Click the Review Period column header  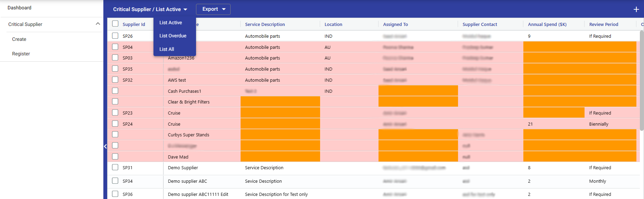[604, 24]
